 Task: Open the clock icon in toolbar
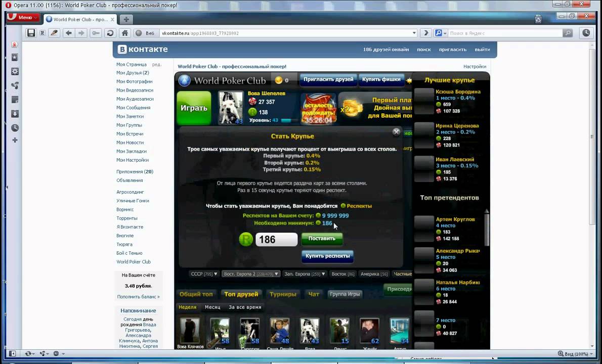tap(586, 33)
